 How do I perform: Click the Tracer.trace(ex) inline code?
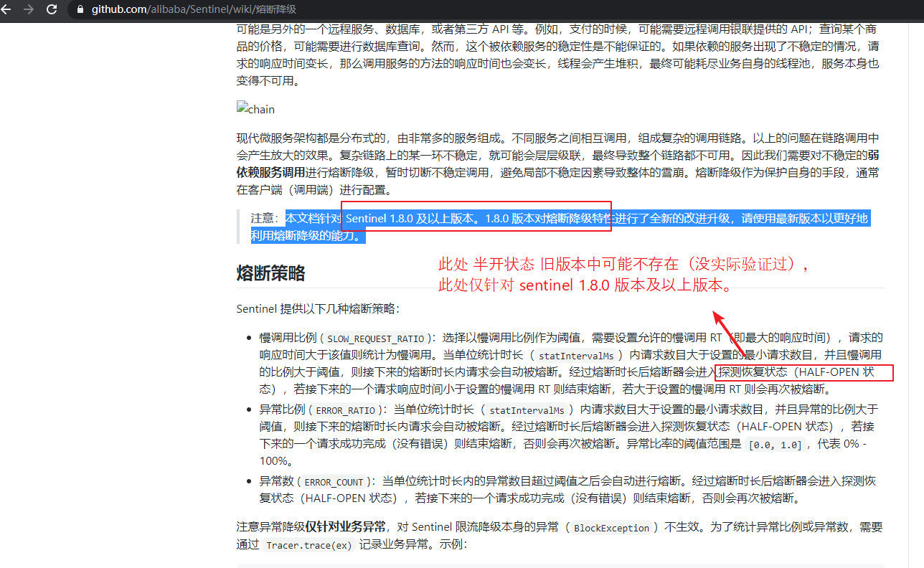309,545
